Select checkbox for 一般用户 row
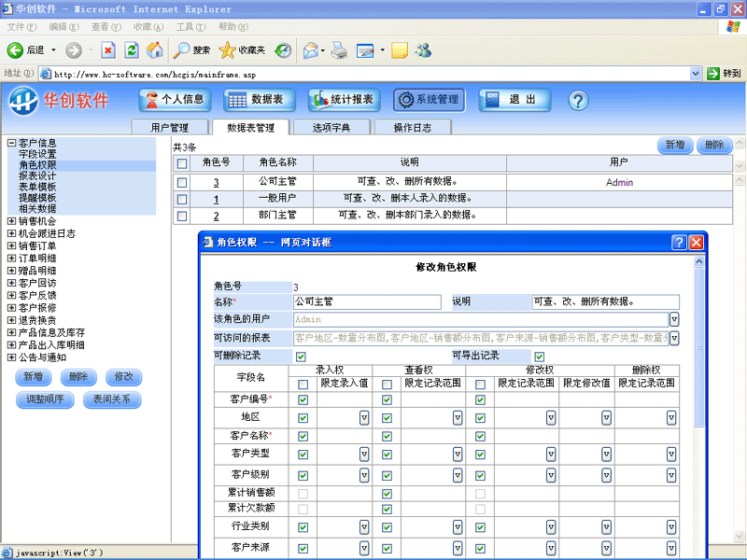 (x=182, y=200)
